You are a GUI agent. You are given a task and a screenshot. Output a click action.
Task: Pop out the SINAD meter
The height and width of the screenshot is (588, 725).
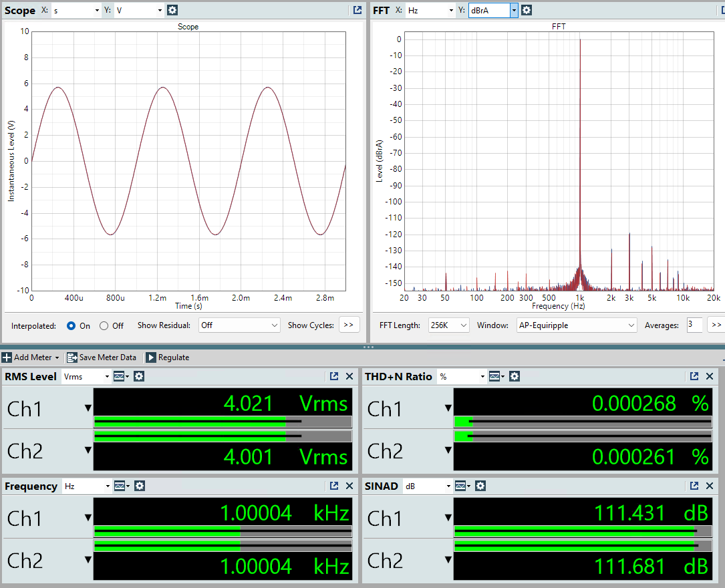[694, 486]
